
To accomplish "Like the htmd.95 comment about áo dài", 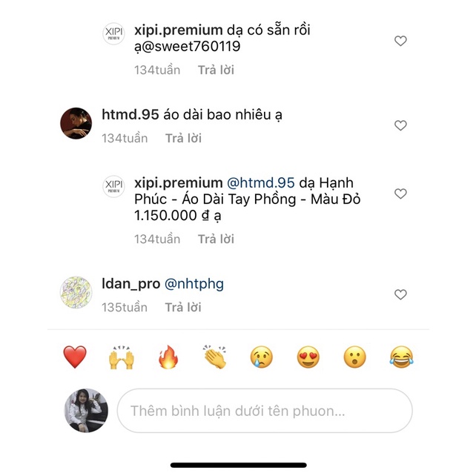I will coord(400,125).
